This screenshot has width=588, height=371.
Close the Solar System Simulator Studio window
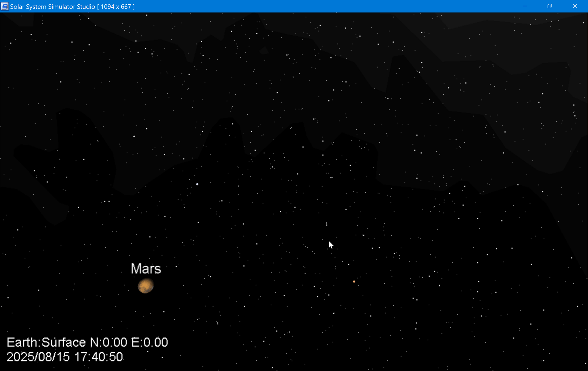(x=575, y=6)
